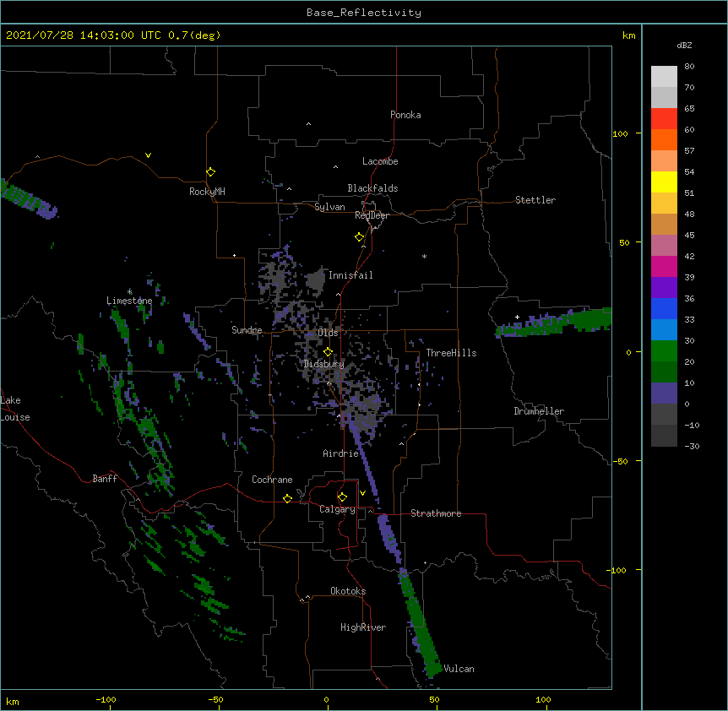This screenshot has height=711, width=728.
Task: Click the Strathmore label
Action: point(436,513)
